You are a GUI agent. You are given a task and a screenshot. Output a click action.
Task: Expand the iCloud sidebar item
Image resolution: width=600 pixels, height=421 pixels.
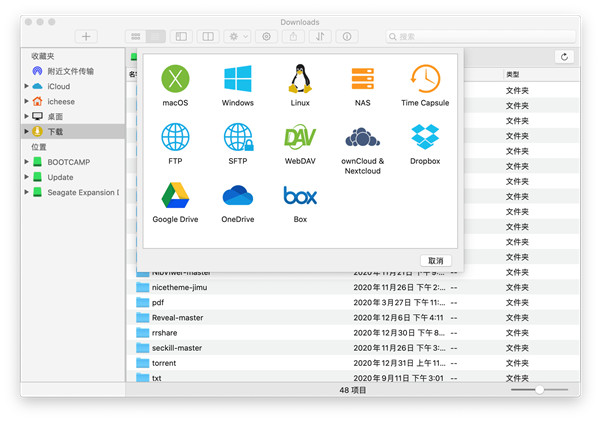click(27, 87)
